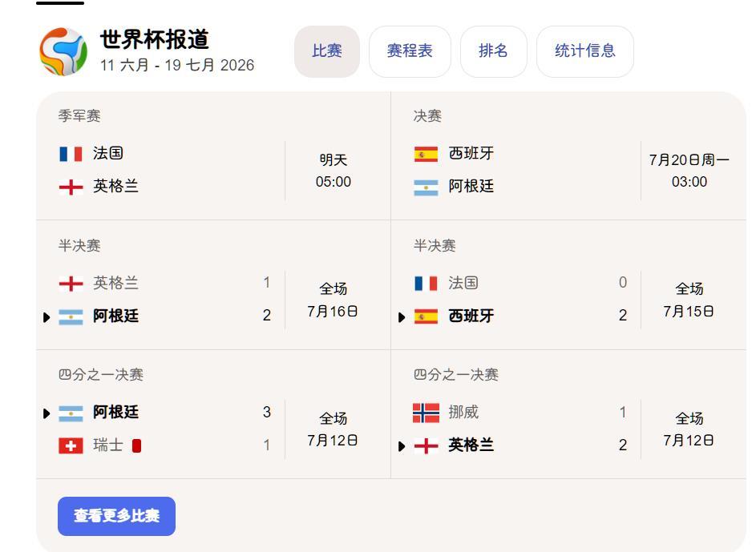756x552 pixels.
Task: Click England flag in third-place match
Action: pyautogui.click(x=71, y=187)
